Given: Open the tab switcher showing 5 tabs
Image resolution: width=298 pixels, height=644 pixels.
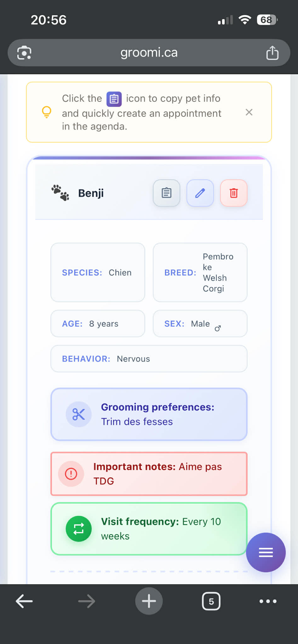Looking at the screenshot, I should [x=211, y=601].
